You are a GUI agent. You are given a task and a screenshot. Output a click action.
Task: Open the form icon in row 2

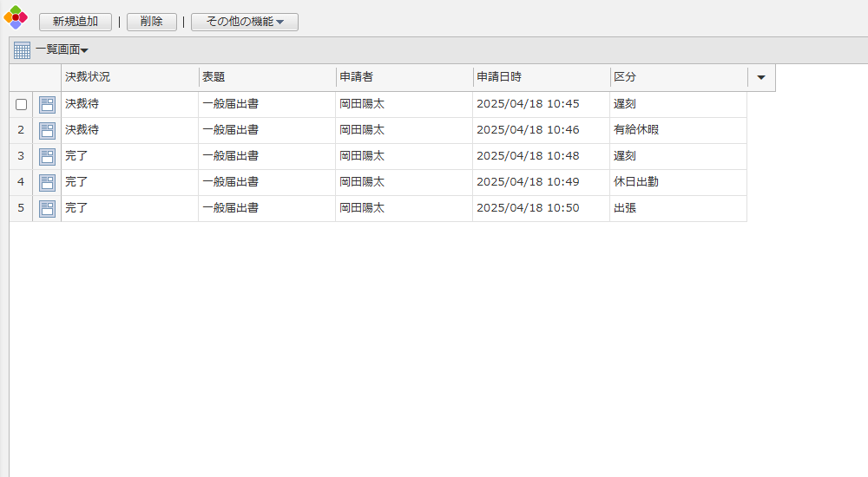[47, 131]
